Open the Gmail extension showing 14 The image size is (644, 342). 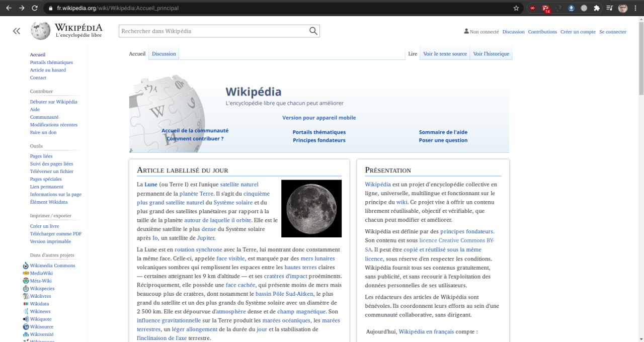point(546,9)
